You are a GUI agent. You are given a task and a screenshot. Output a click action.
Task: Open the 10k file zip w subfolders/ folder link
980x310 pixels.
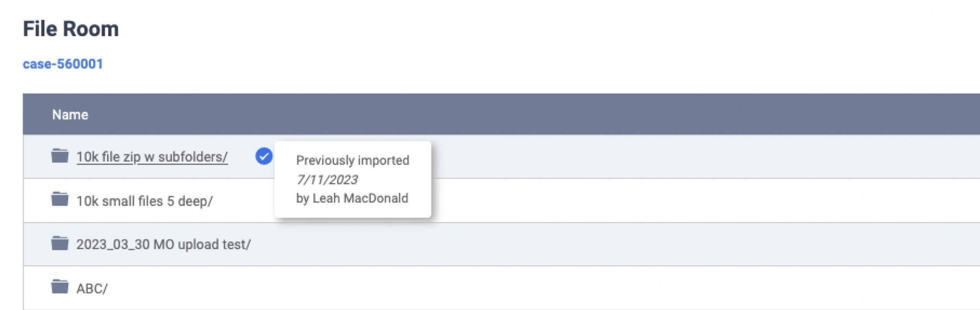pyautogui.click(x=152, y=157)
